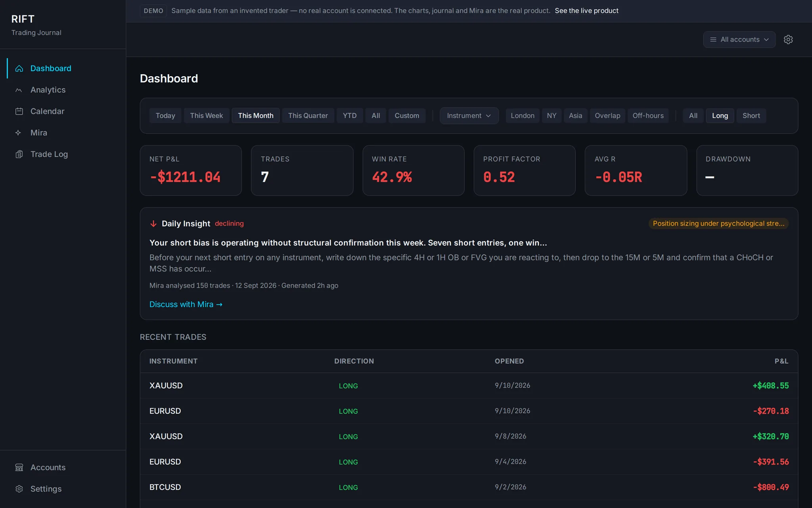Click the Settings gear icon in sidebar
This screenshot has height=508, width=812.
tap(19, 489)
